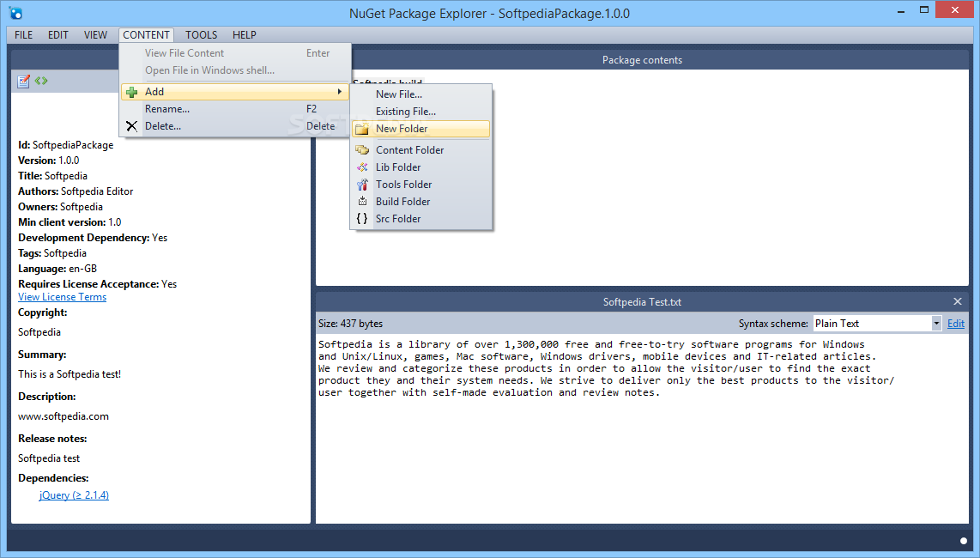Click the Language: en-GB text
This screenshot has height=558, width=980.
click(57, 269)
